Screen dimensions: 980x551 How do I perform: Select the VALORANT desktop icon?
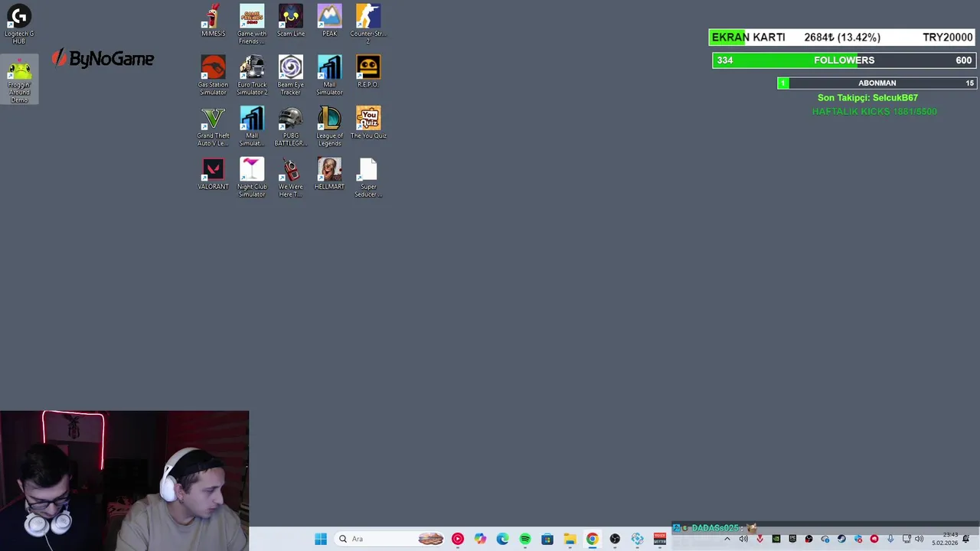click(213, 174)
